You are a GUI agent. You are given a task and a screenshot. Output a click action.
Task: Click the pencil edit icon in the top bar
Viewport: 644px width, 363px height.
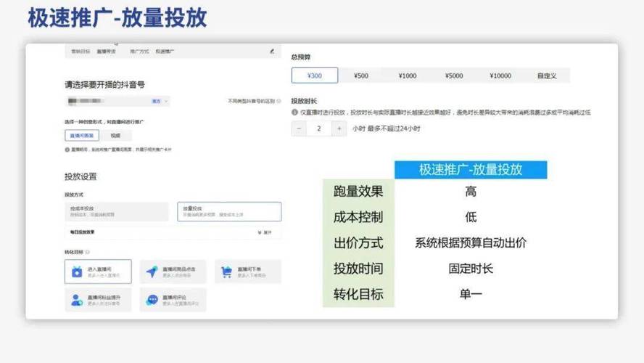(272, 52)
